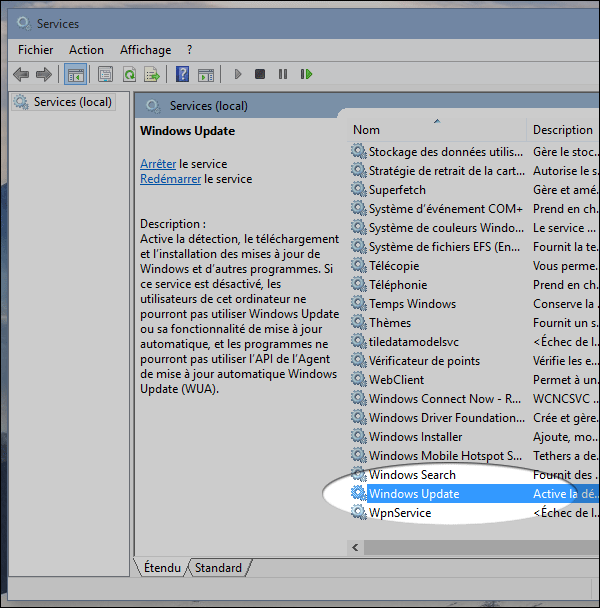Open the Affichage menu
This screenshot has width=600, height=608.
tap(145, 50)
